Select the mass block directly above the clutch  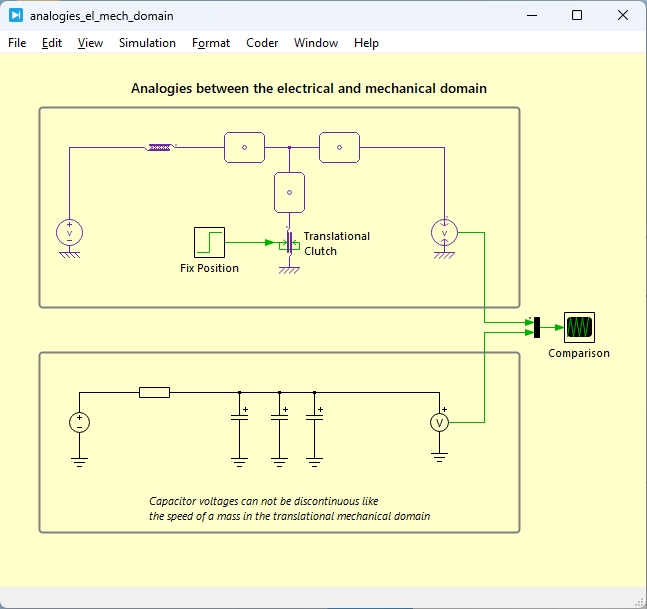click(289, 191)
